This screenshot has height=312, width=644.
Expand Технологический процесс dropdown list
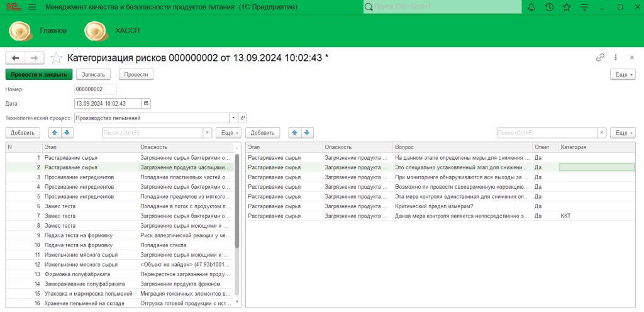tap(233, 118)
